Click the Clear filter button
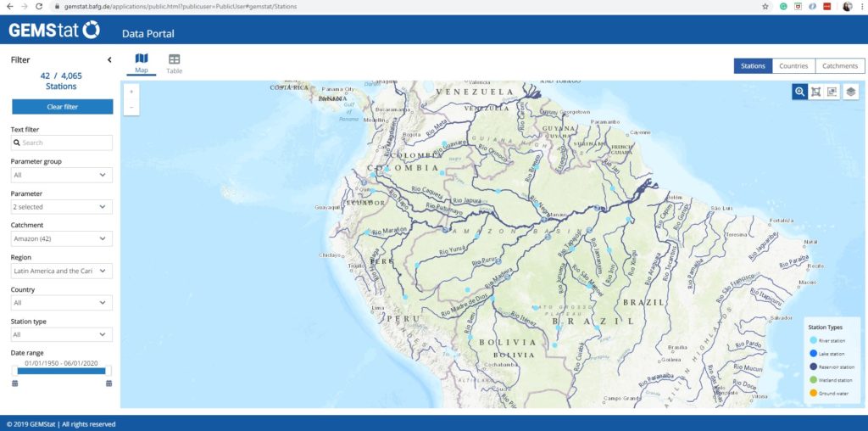Screen dimensions: 868x431 [63, 107]
